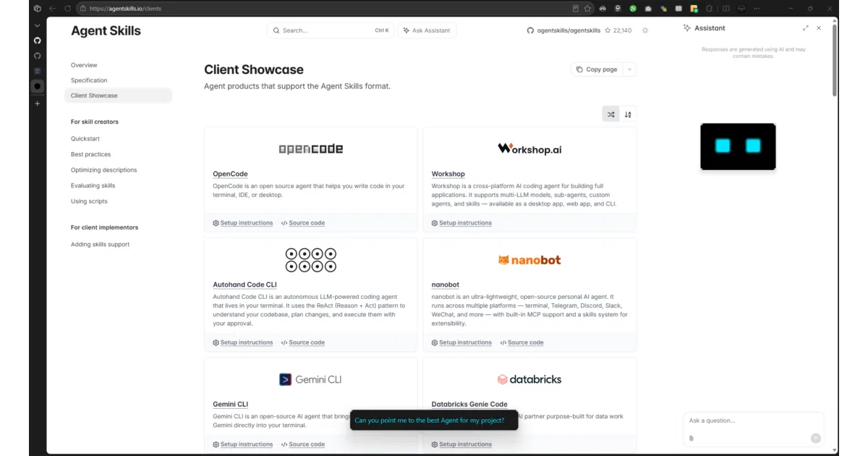Click the suggested question about best Agent

pos(434,421)
